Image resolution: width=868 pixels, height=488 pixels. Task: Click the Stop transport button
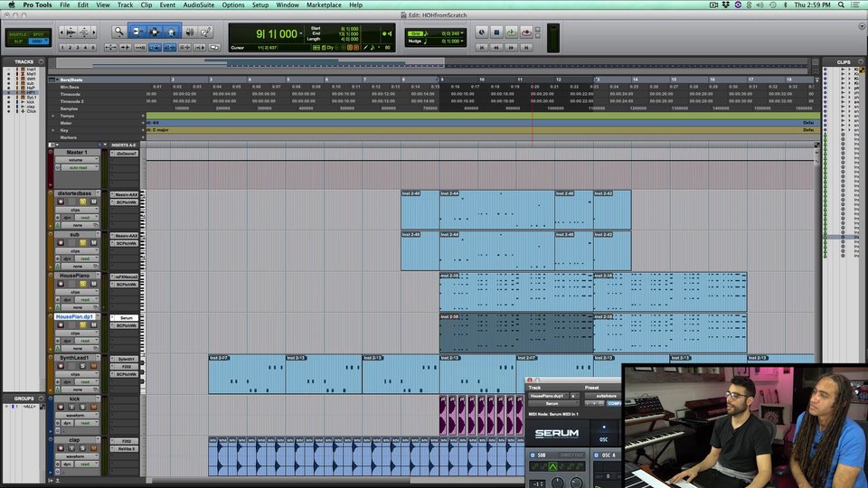point(496,33)
